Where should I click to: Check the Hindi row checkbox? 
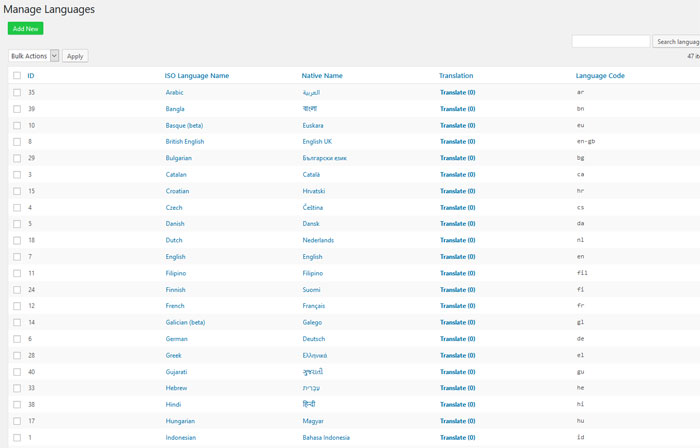(x=17, y=404)
